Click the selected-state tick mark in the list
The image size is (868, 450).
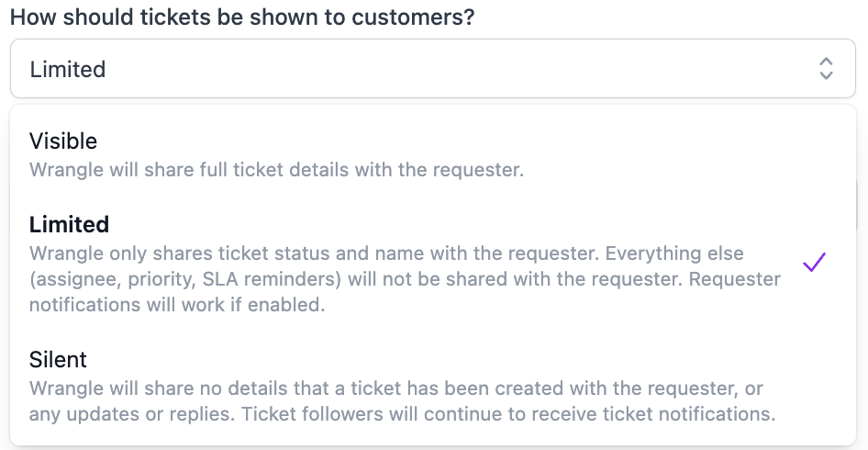(814, 263)
